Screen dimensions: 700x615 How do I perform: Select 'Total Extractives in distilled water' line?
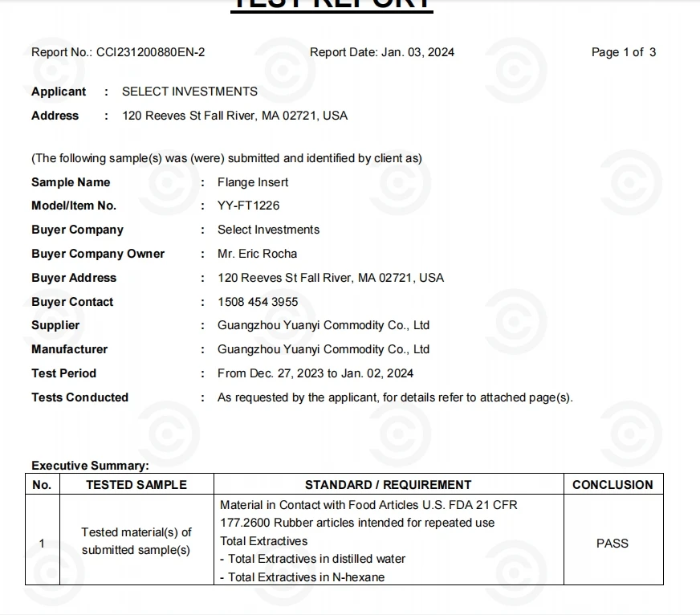[312, 559]
